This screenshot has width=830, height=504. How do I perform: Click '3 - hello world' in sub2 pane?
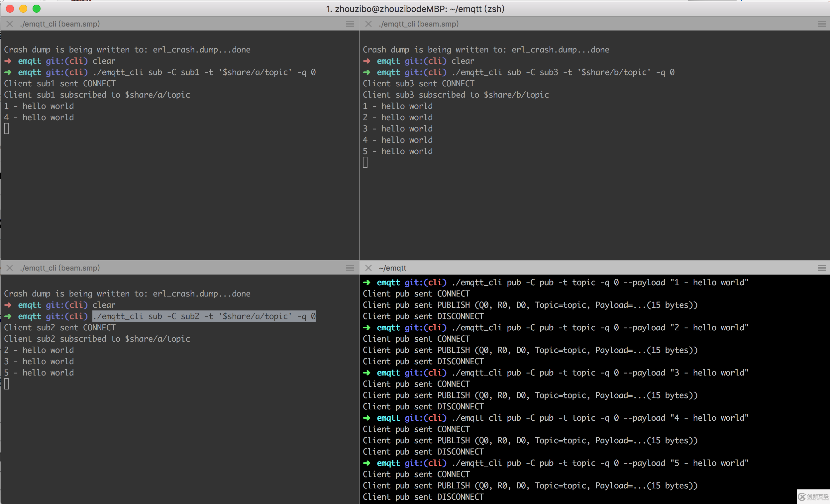pyautogui.click(x=39, y=362)
